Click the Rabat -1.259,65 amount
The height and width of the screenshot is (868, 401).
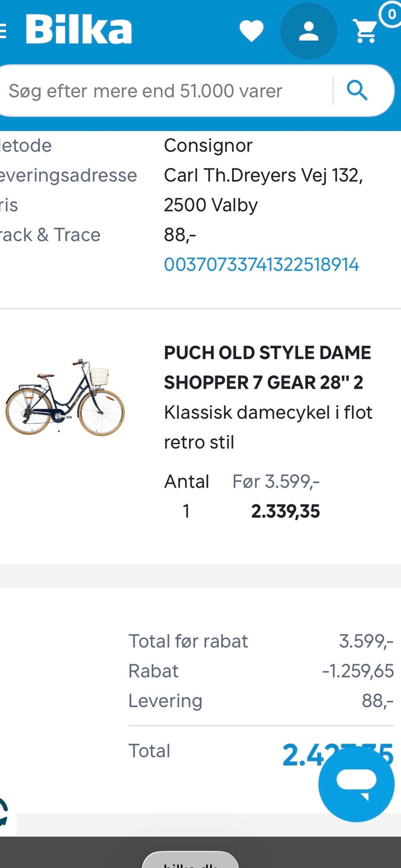pos(358,671)
